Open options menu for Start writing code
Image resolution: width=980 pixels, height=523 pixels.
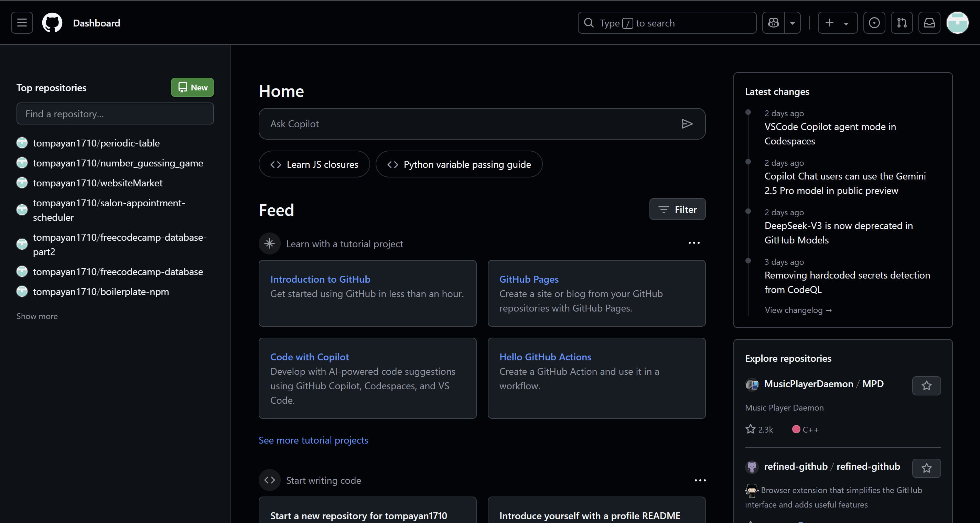tap(700, 480)
